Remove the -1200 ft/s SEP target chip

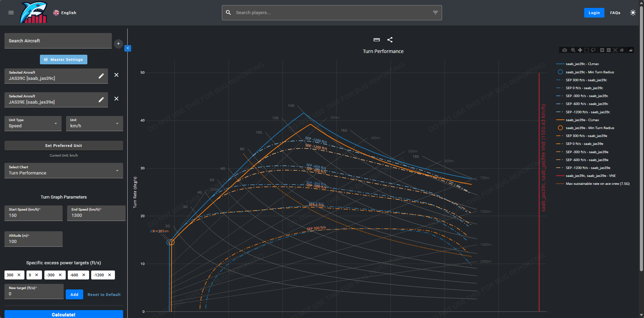click(x=109, y=275)
